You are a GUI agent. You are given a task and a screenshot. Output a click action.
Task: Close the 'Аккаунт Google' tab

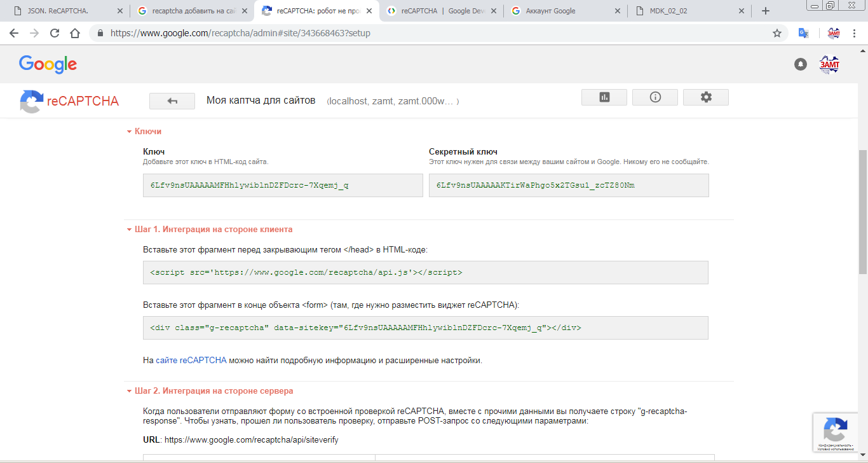(x=618, y=11)
